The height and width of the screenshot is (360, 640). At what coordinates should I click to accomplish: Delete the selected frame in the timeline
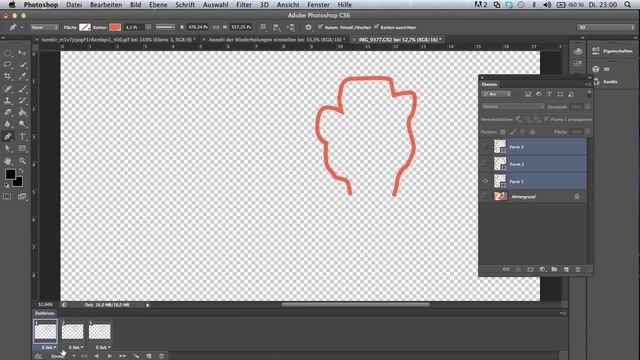pyautogui.click(x=162, y=356)
